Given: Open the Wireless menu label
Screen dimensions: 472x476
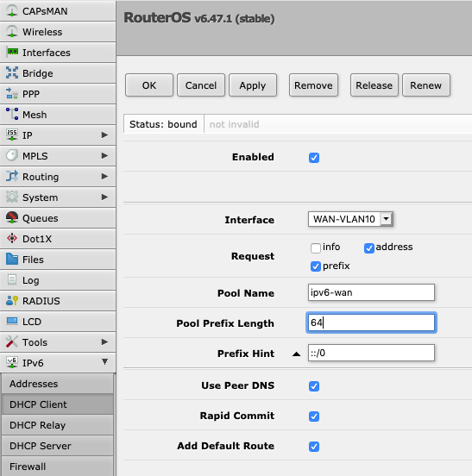Looking at the screenshot, I should click(x=42, y=32).
